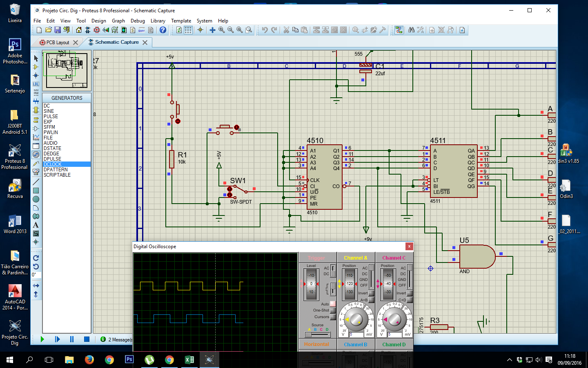Open the Library menu
This screenshot has height=368, width=588.
tap(158, 21)
